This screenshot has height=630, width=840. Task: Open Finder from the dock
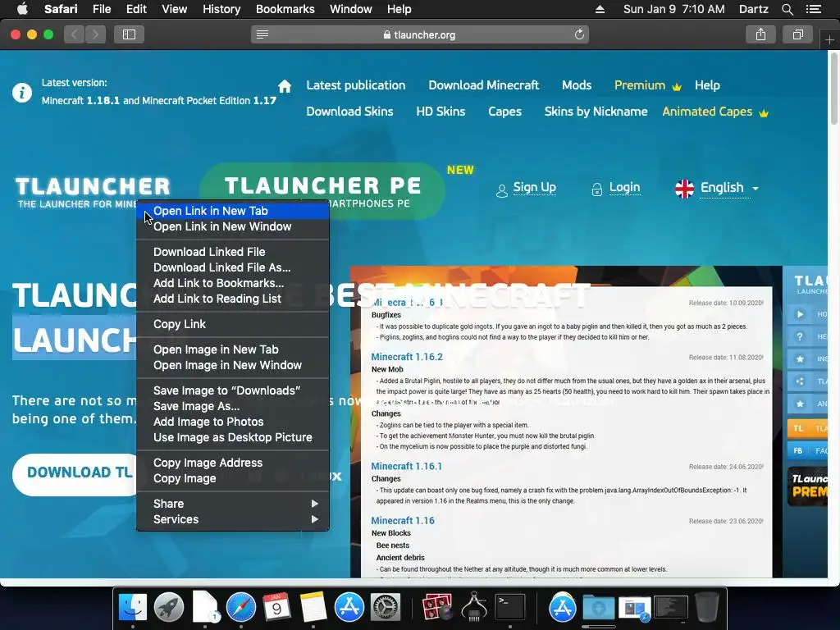(x=132, y=608)
